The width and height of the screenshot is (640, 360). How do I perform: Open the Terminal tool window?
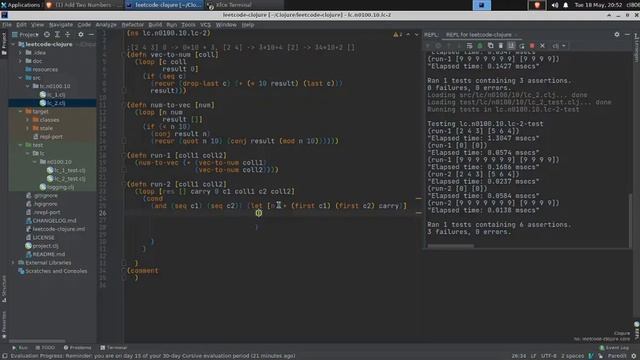pos(114,348)
